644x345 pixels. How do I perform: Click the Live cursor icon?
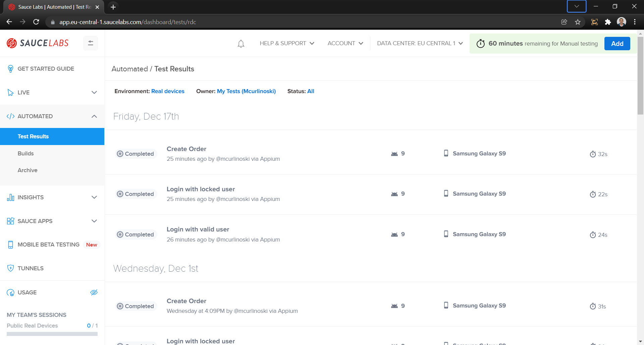point(10,92)
